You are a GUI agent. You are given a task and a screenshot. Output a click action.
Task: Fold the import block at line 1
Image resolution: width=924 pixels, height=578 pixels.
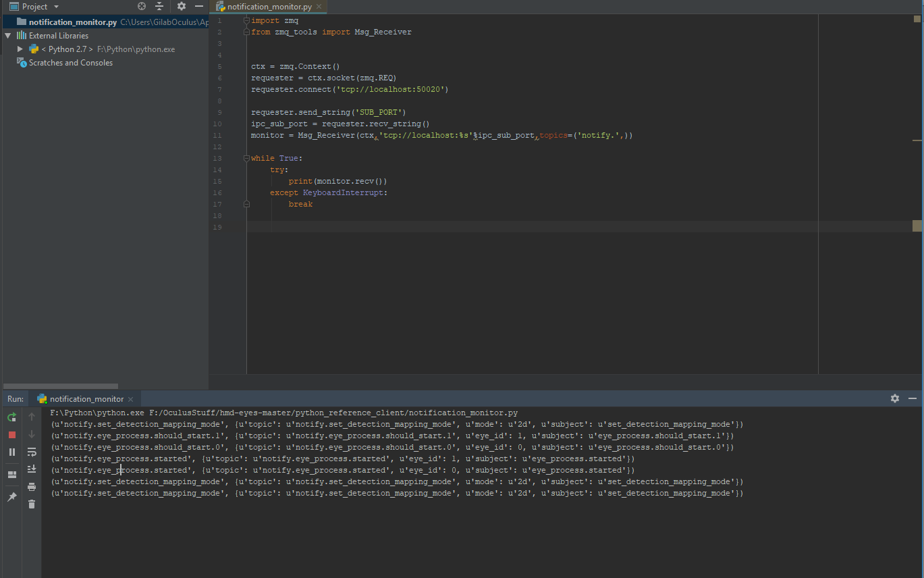[247, 20]
